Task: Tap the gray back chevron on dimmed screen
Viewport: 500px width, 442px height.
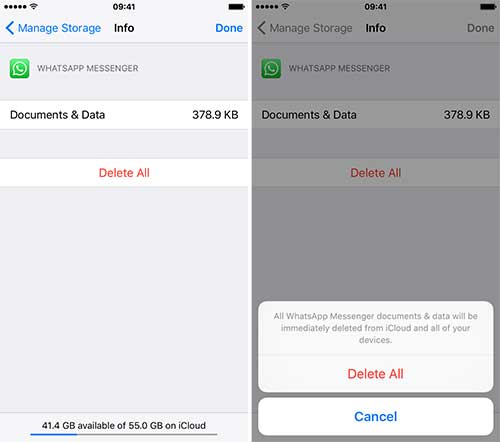Action: point(262,28)
